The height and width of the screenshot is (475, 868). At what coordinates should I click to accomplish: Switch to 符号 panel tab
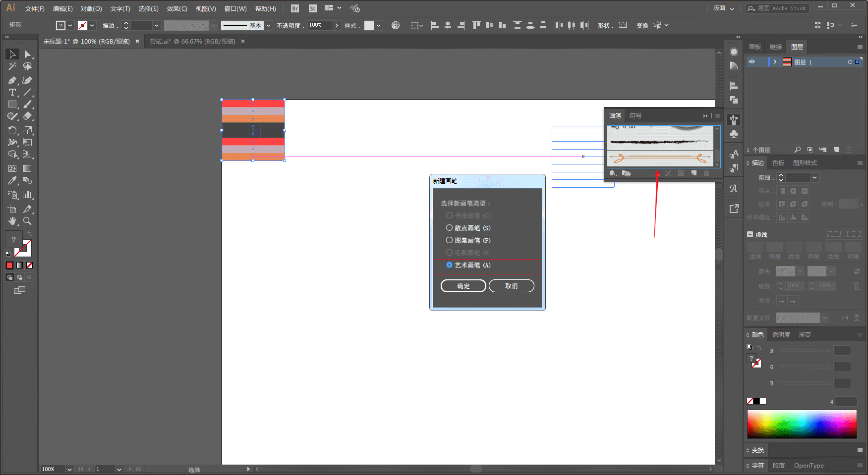[x=636, y=116]
